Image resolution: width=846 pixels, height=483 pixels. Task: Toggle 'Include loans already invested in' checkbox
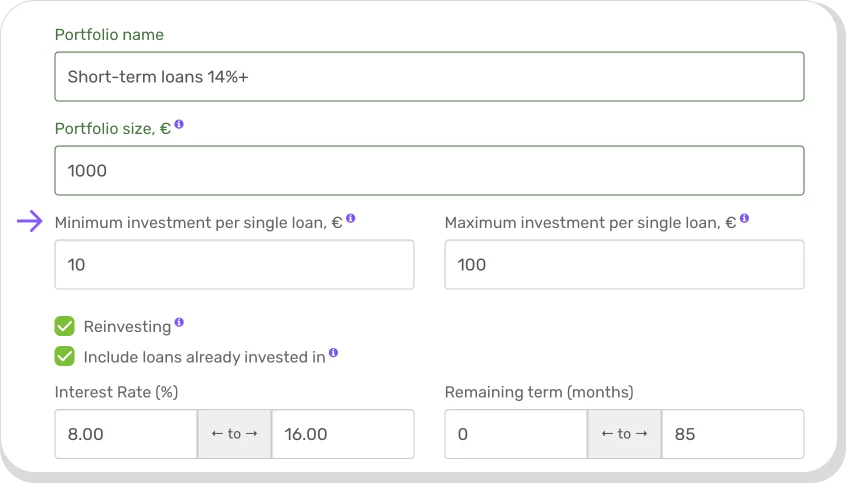pyautogui.click(x=65, y=356)
